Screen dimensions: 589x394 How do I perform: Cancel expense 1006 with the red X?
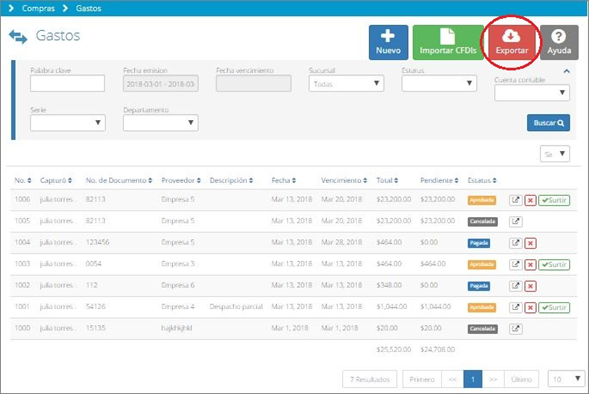[530, 200]
